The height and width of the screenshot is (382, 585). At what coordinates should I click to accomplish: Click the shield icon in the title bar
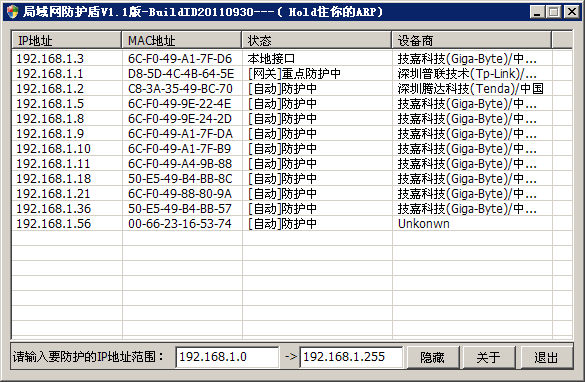[12, 12]
